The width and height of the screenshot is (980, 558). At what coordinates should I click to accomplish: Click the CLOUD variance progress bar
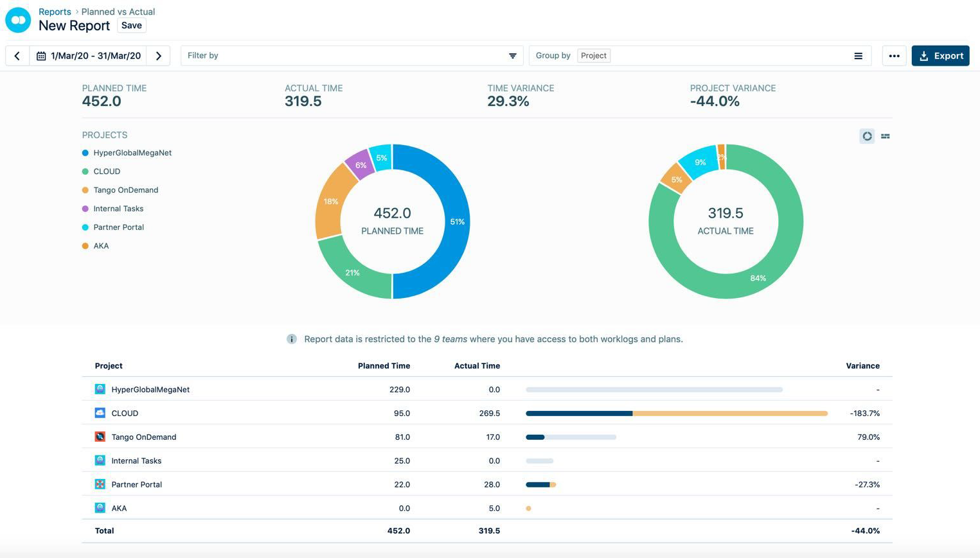point(676,414)
